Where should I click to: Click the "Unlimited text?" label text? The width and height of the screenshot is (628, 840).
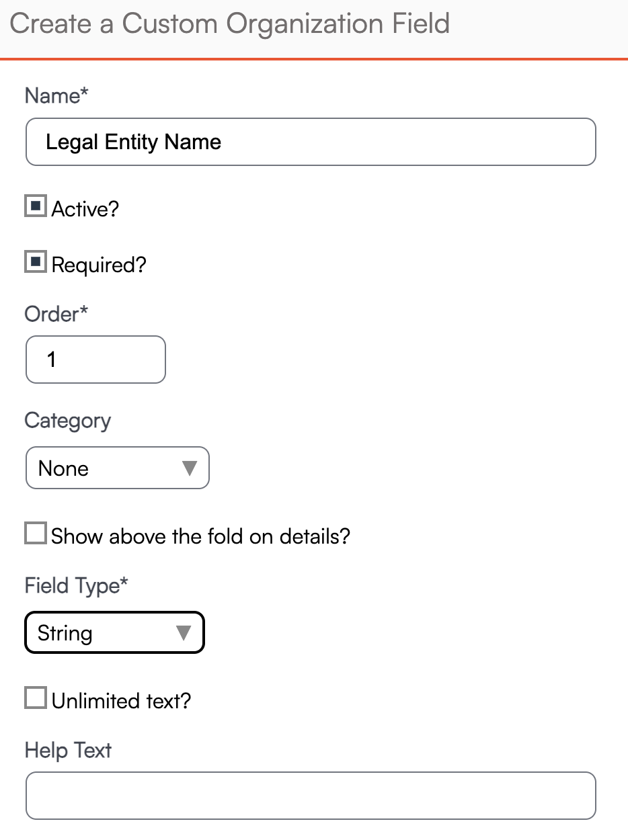point(122,701)
